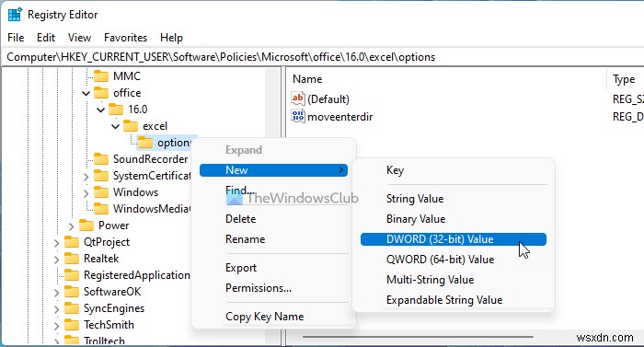This screenshot has width=644, height=347.
Task: Click the Windows folder icon
Action: coord(101,192)
